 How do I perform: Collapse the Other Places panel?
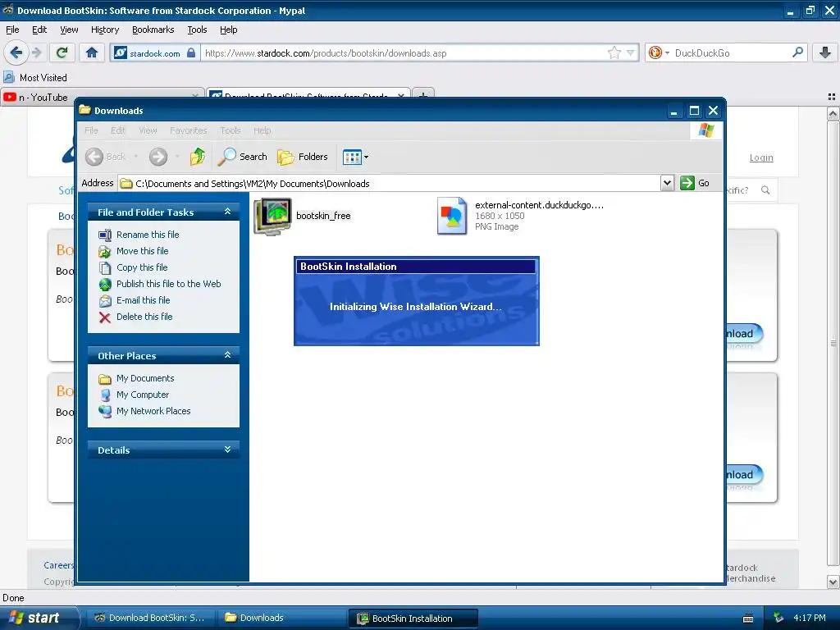click(x=228, y=355)
